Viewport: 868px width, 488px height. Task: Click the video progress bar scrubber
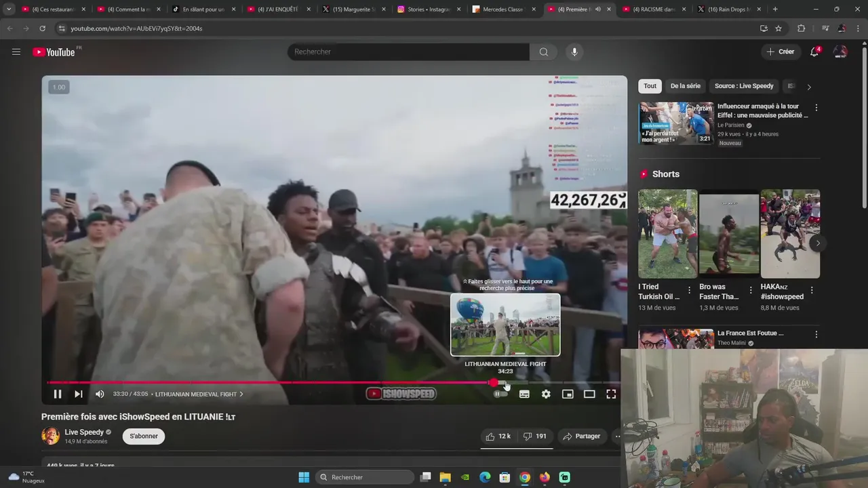pos(493,383)
